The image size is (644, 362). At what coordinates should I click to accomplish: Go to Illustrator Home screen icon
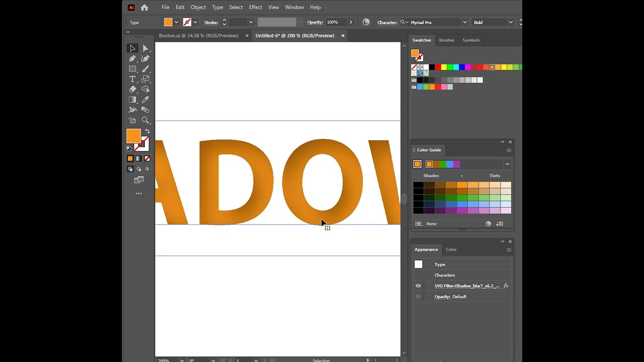pyautogui.click(x=144, y=8)
